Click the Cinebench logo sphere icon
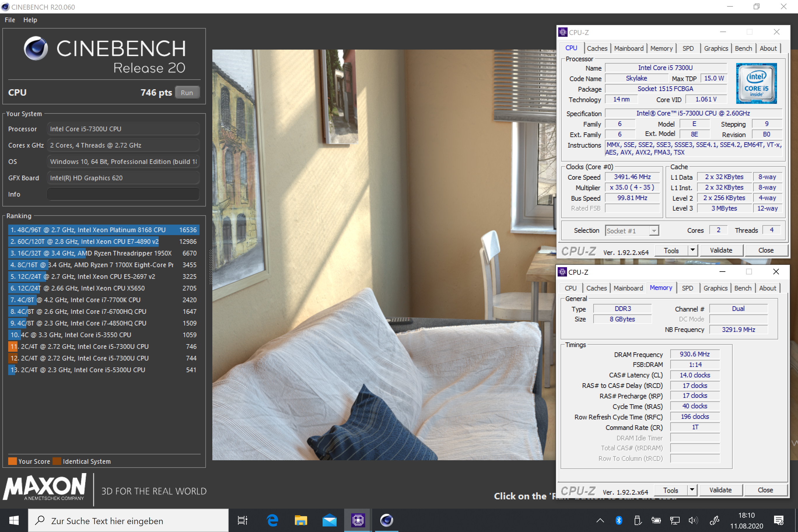The width and height of the screenshot is (798, 532). (x=36, y=48)
